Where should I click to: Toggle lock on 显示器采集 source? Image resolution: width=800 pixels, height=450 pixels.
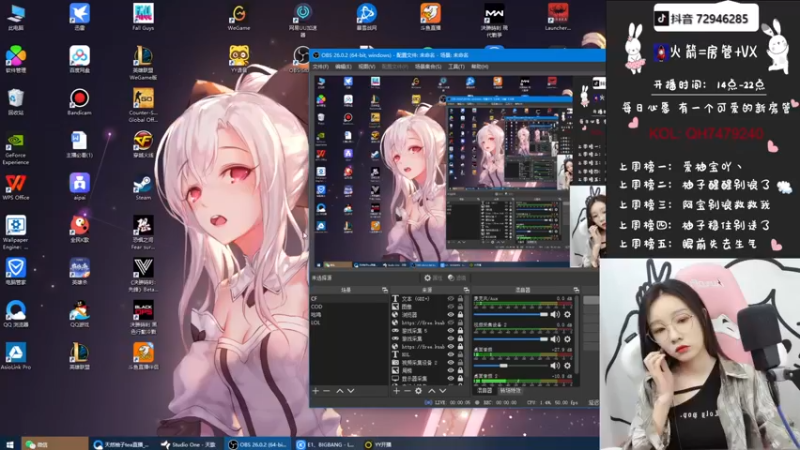(460, 379)
